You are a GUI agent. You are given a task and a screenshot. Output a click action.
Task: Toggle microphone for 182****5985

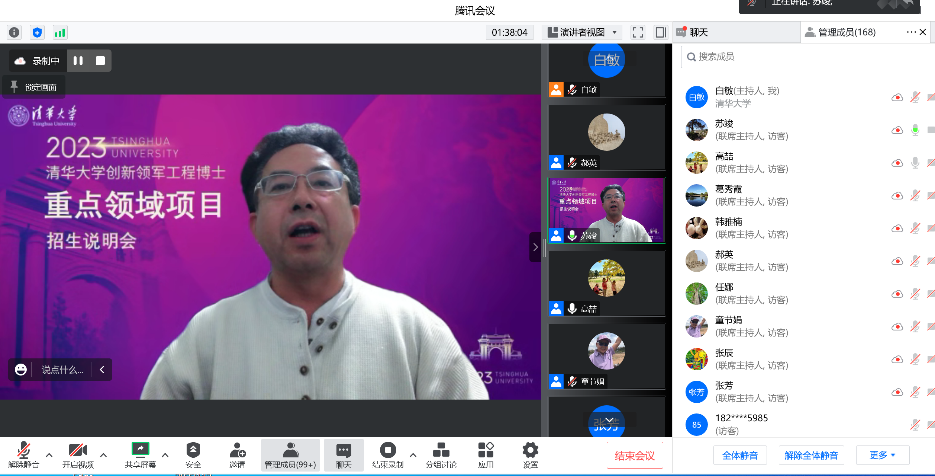tap(915, 424)
